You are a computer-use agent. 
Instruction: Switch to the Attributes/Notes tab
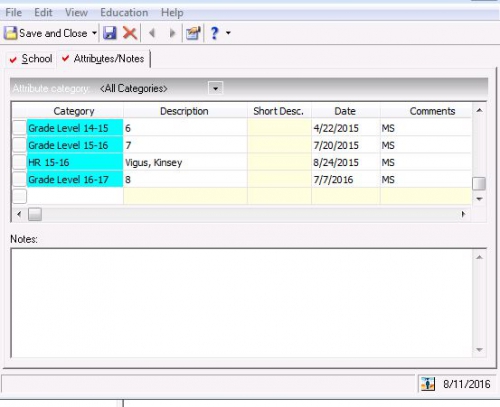point(103,59)
